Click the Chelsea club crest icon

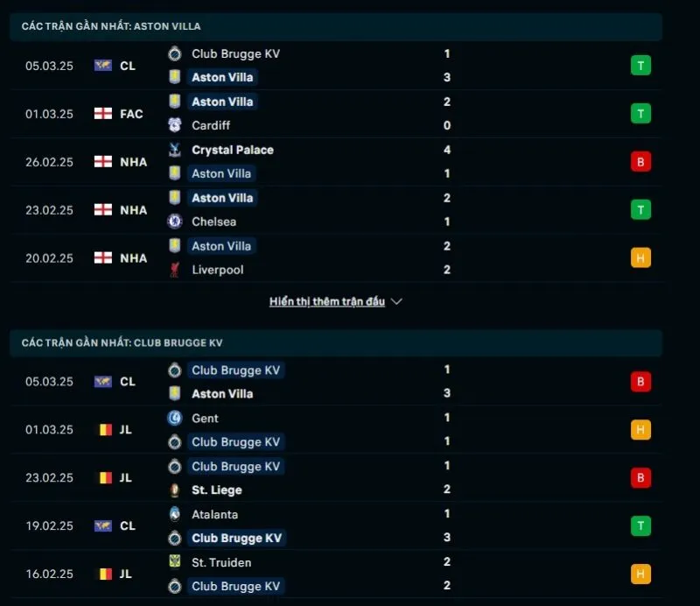pos(174,222)
